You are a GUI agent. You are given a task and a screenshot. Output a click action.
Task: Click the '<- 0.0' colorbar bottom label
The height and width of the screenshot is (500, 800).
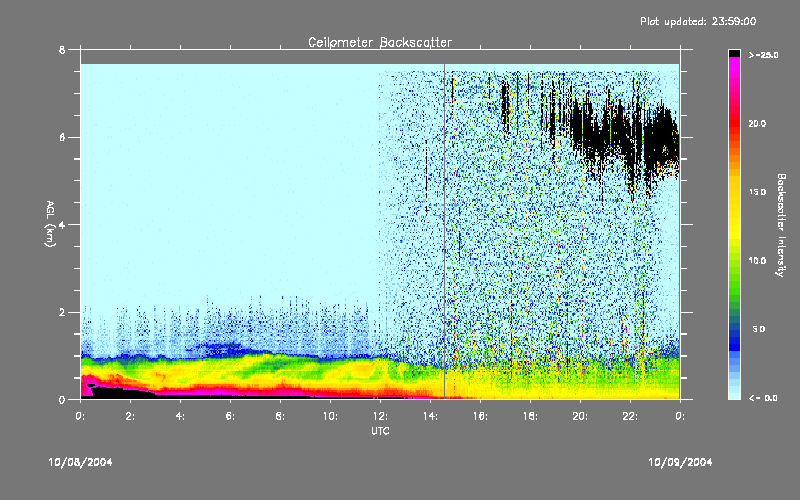[x=763, y=398]
